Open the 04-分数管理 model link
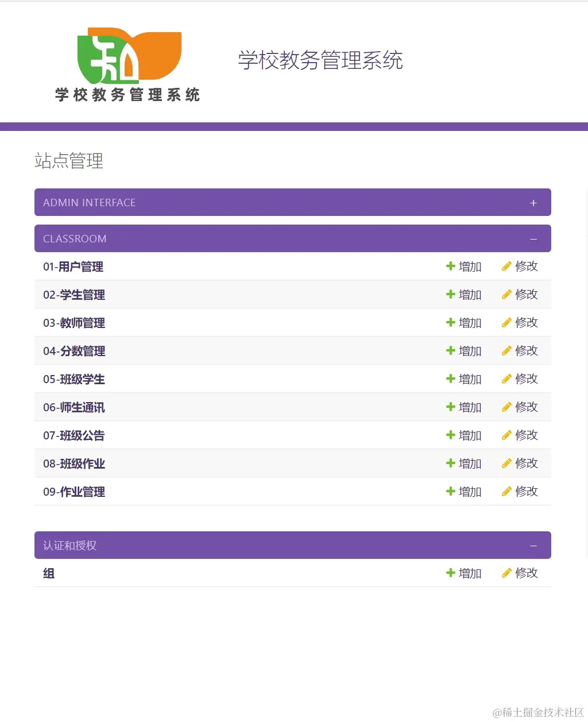588x722 pixels. coord(74,351)
